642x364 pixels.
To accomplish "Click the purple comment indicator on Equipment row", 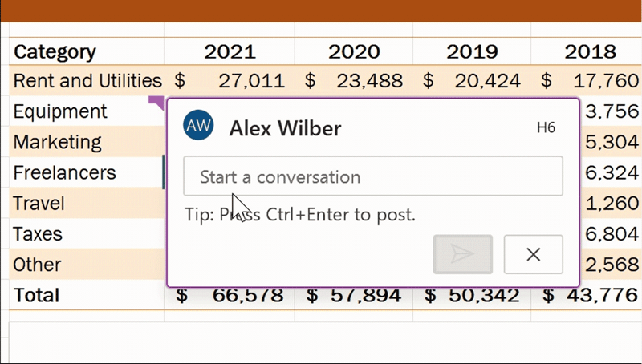I will pyautogui.click(x=156, y=103).
